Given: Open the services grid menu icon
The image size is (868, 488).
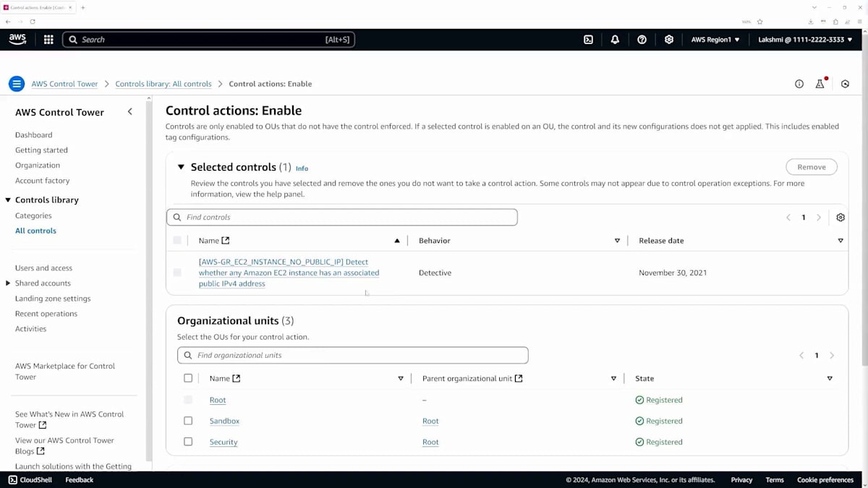Looking at the screenshot, I should pyautogui.click(x=48, y=40).
